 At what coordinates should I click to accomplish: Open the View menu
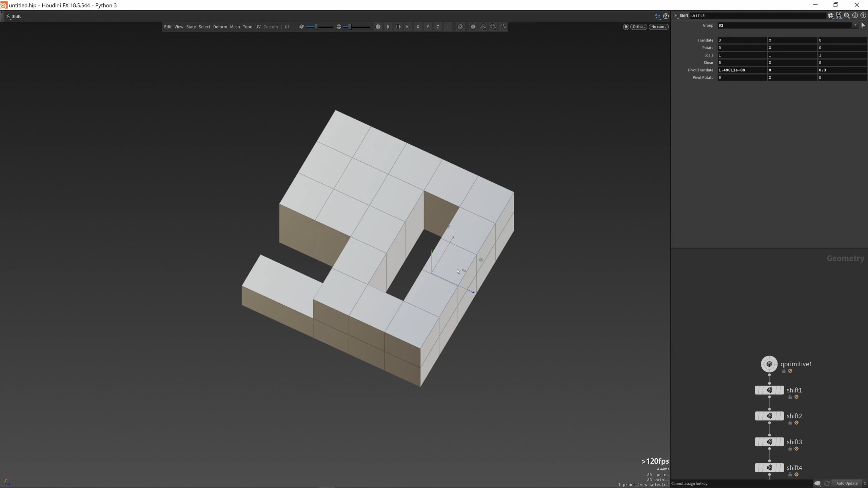(179, 27)
